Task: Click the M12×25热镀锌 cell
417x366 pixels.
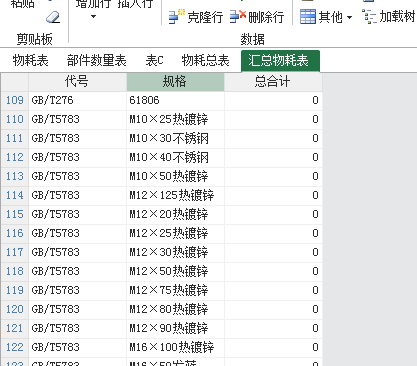Action: click(175, 233)
